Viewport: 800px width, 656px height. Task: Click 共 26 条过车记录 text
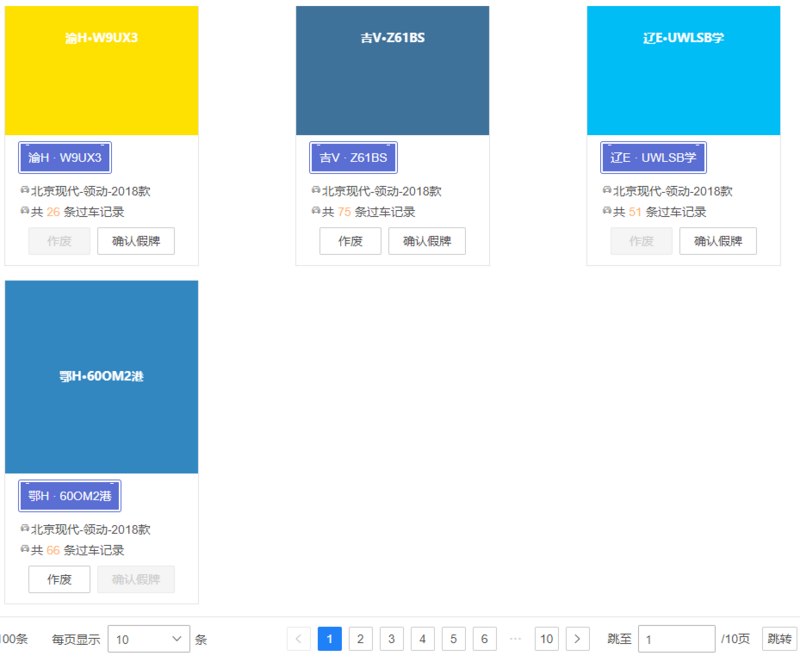(78, 212)
